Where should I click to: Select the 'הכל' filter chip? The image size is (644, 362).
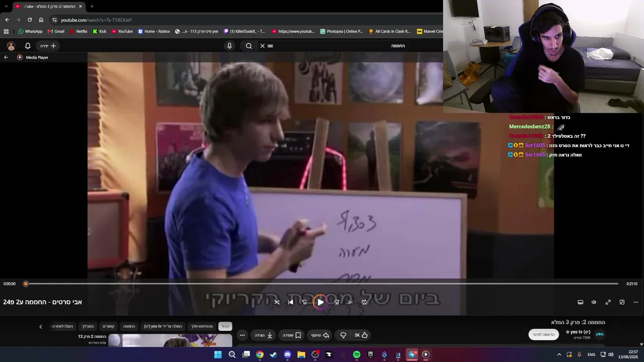click(x=225, y=326)
